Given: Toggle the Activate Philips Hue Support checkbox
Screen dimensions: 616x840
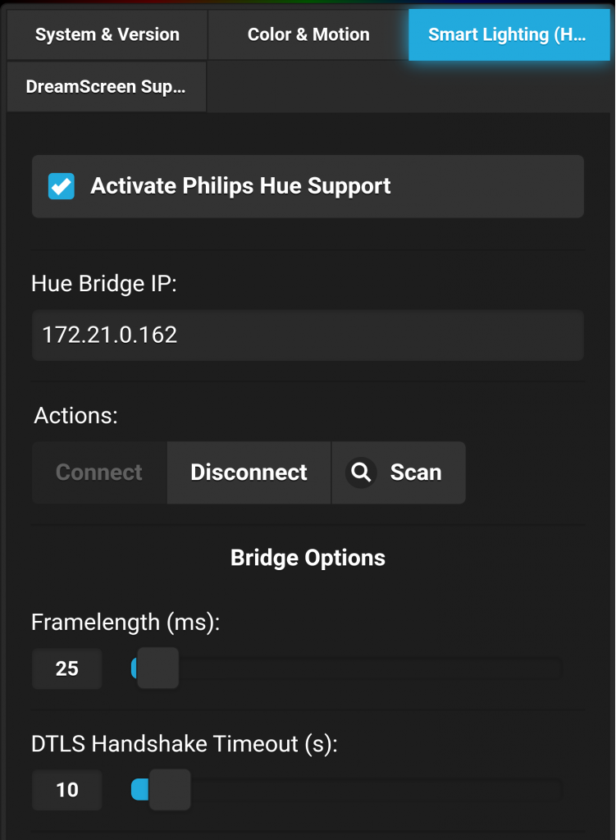Looking at the screenshot, I should tap(61, 186).
